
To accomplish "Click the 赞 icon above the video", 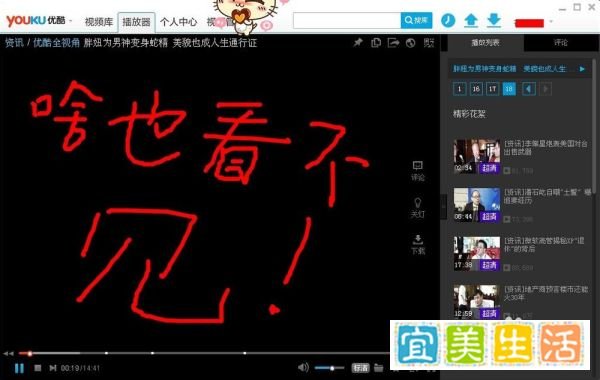I will [x=429, y=43].
